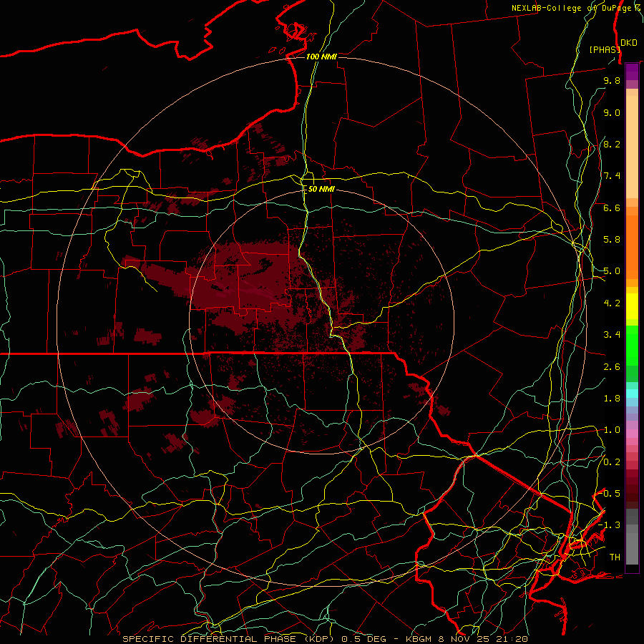
Task: Click the [PHAS] legend label
Action: pyautogui.click(x=605, y=49)
